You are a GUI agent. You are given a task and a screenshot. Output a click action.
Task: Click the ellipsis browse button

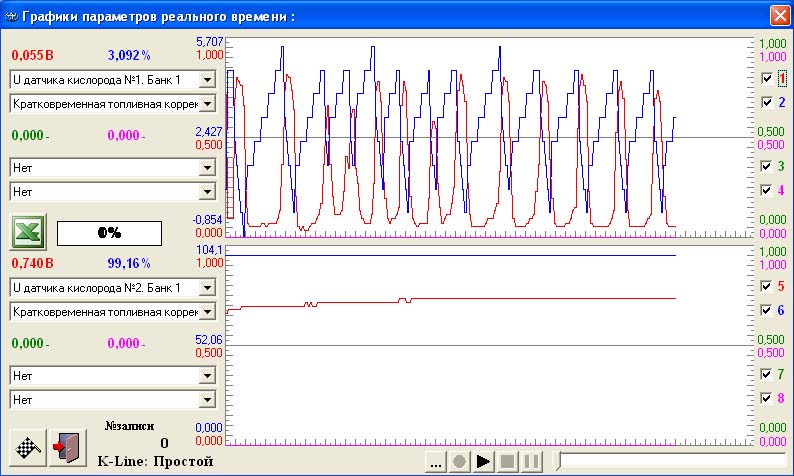click(434, 462)
